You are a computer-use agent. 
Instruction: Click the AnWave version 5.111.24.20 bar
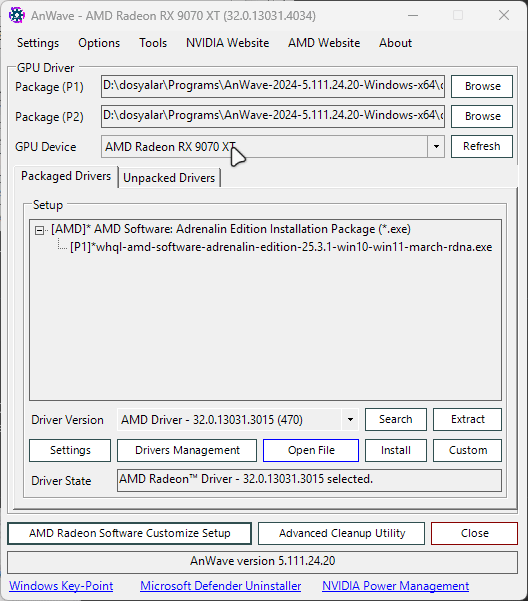[262, 562]
